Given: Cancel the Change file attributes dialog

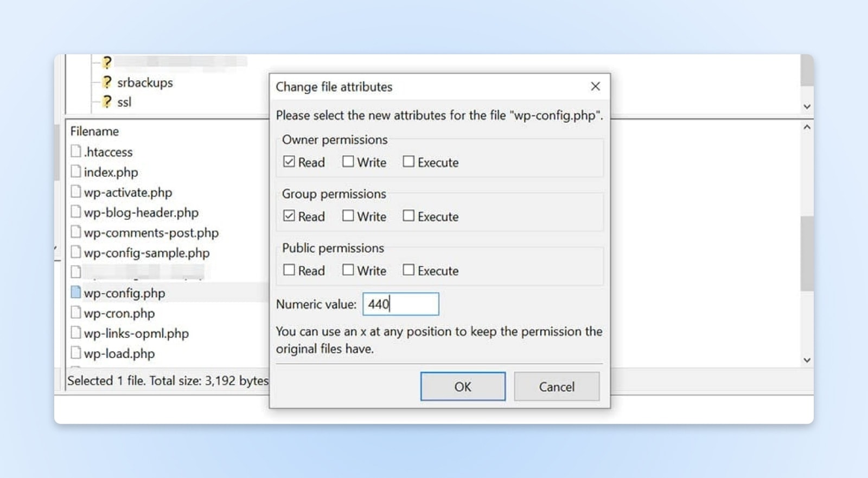Looking at the screenshot, I should tap(556, 386).
